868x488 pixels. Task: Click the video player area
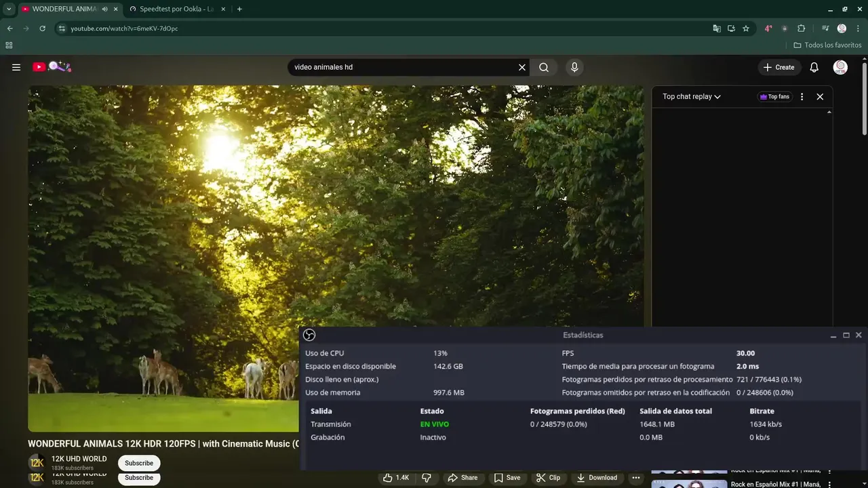(336, 258)
